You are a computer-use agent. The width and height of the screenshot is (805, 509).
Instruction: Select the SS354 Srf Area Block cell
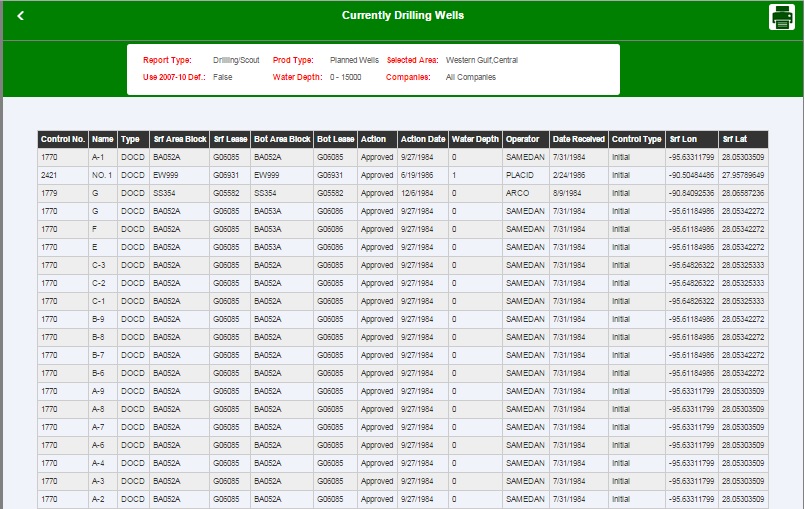[x=180, y=193]
